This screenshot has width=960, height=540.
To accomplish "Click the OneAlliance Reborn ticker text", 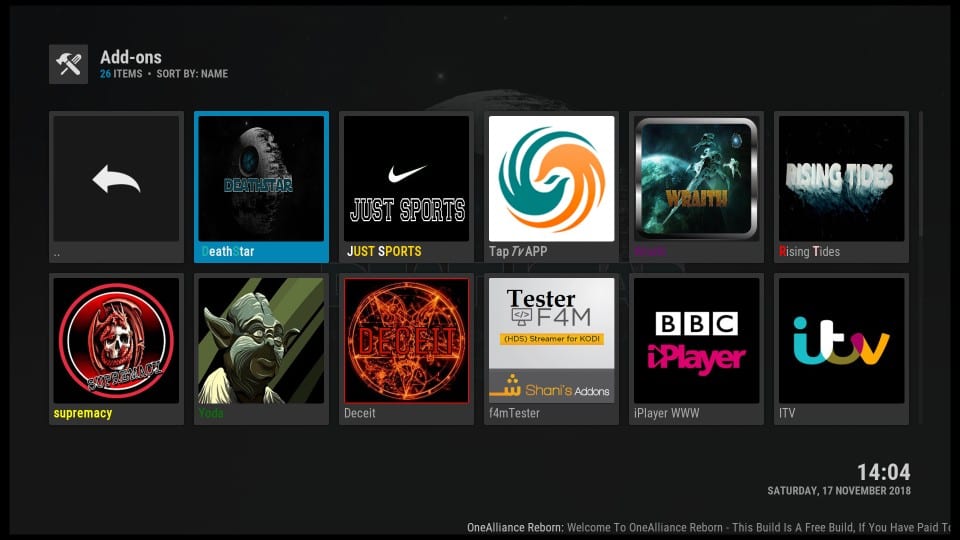I will click(x=708, y=527).
